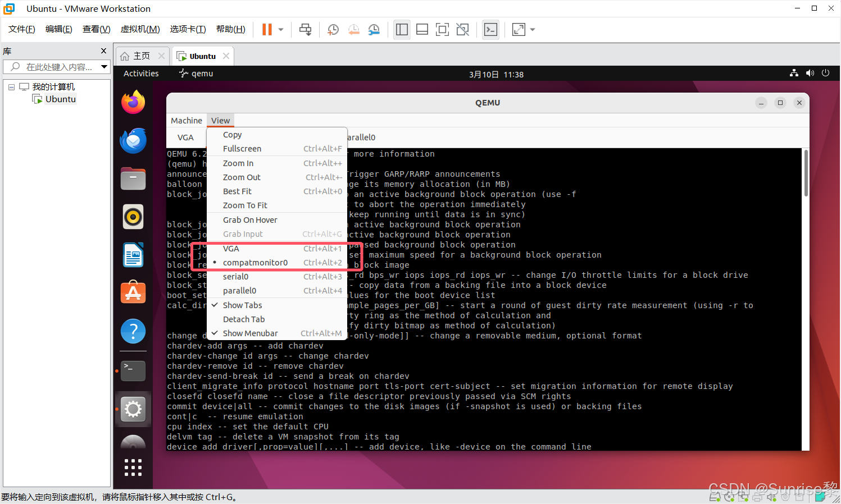Close the 主页 tab
The image size is (841, 504).
tap(161, 56)
